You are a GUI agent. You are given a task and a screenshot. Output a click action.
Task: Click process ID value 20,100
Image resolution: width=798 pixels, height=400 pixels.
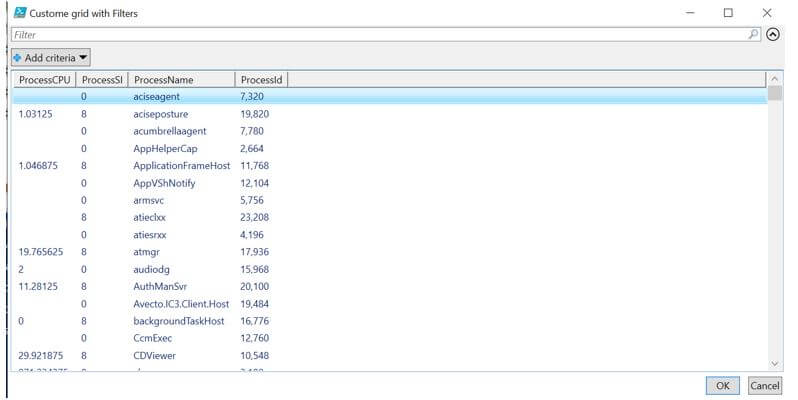point(254,287)
